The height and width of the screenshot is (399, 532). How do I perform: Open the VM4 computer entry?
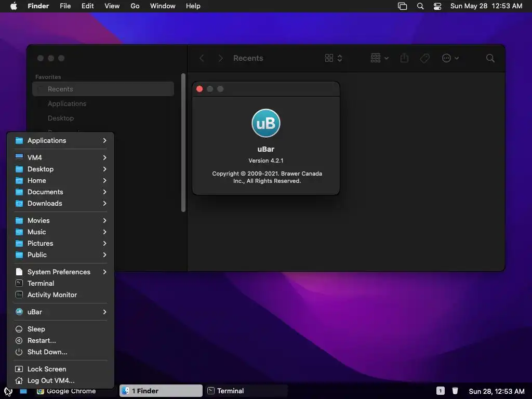pyautogui.click(x=60, y=157)
